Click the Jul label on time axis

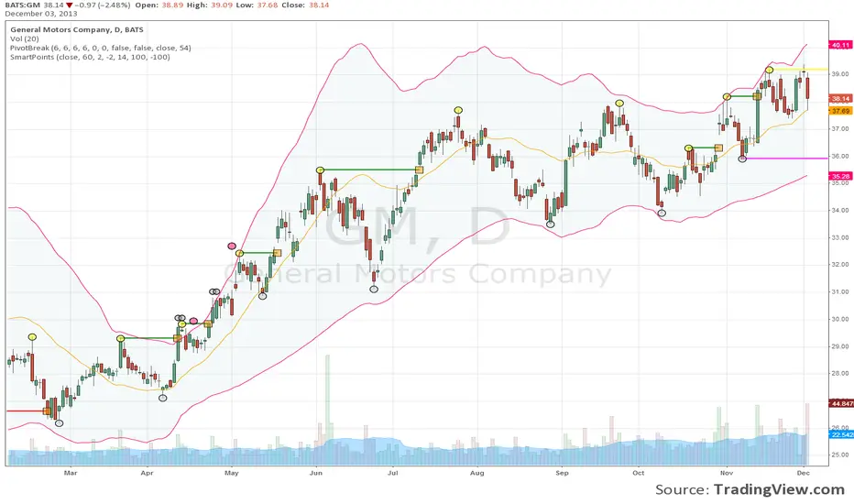393,473
